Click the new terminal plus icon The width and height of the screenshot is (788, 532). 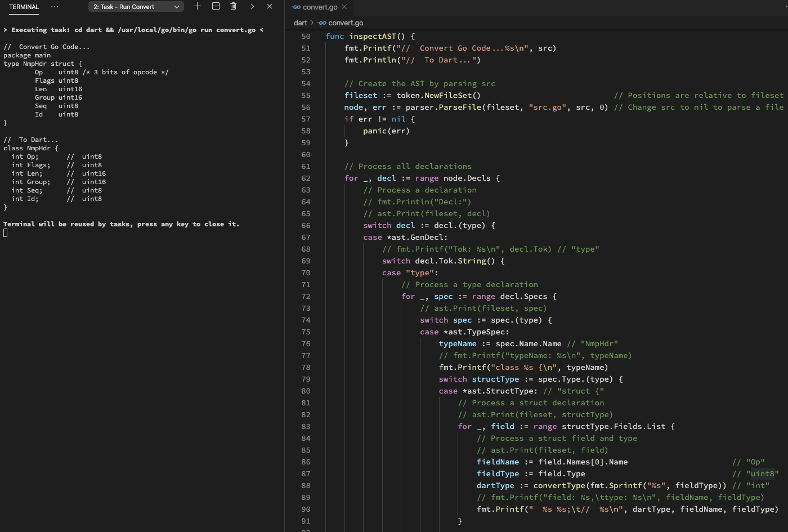(197, 6)
